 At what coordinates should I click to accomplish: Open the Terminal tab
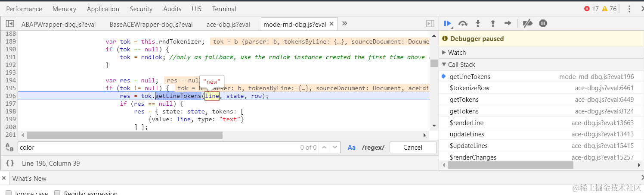coord(224,9)
